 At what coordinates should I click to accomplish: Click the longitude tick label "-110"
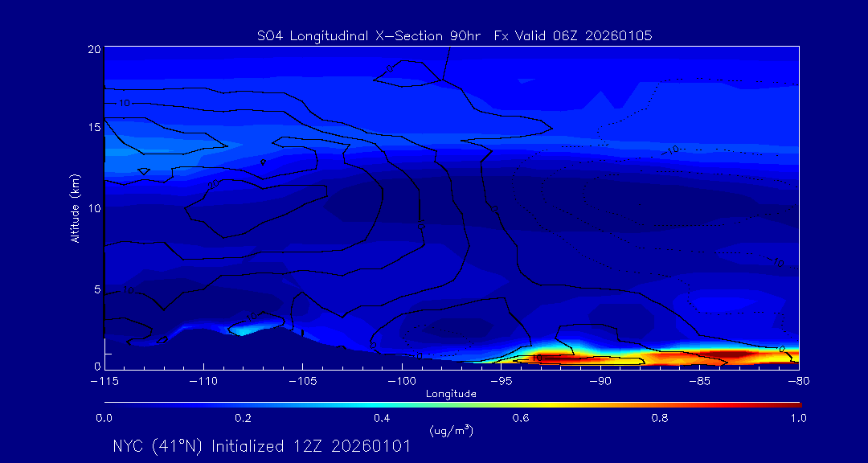pyautogui.click(x=203, y=382)
